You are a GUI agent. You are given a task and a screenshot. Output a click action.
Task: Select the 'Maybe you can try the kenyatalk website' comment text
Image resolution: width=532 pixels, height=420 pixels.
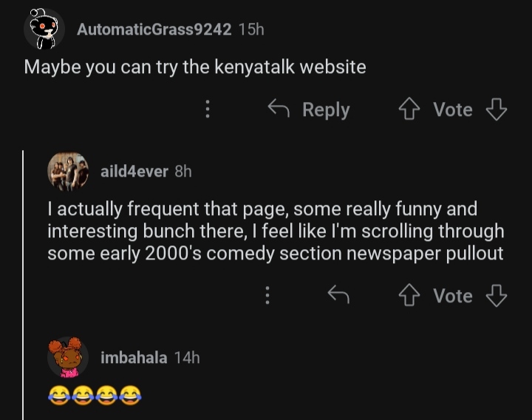point(195,67)
